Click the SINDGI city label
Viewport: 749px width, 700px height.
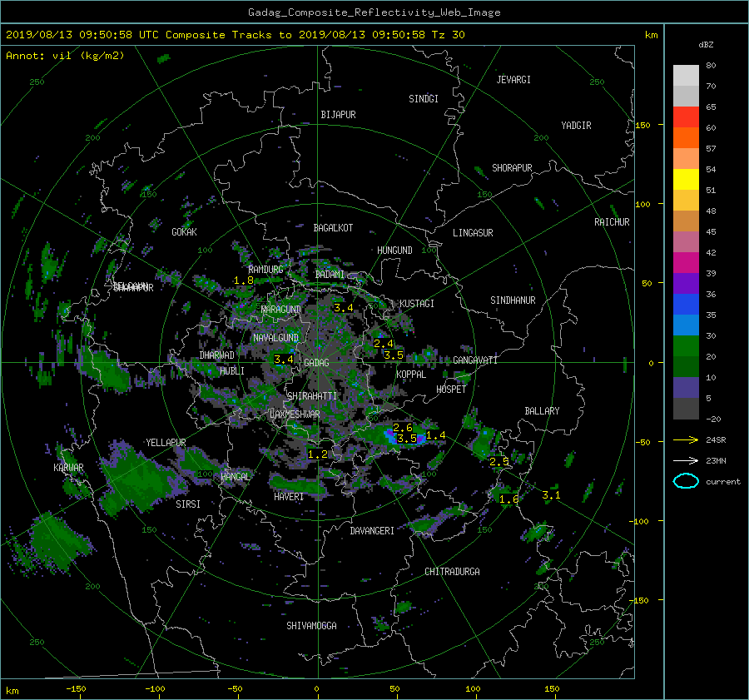pos(424,99)
